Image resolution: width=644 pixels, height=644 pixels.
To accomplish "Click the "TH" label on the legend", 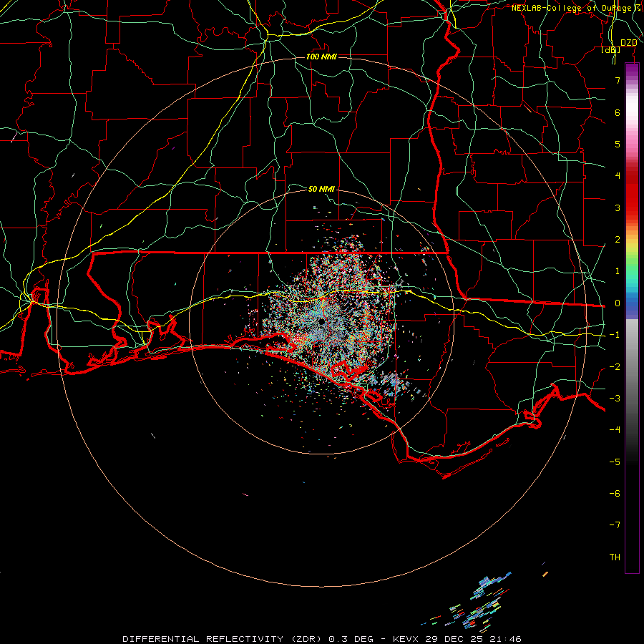I will [615, 557].
